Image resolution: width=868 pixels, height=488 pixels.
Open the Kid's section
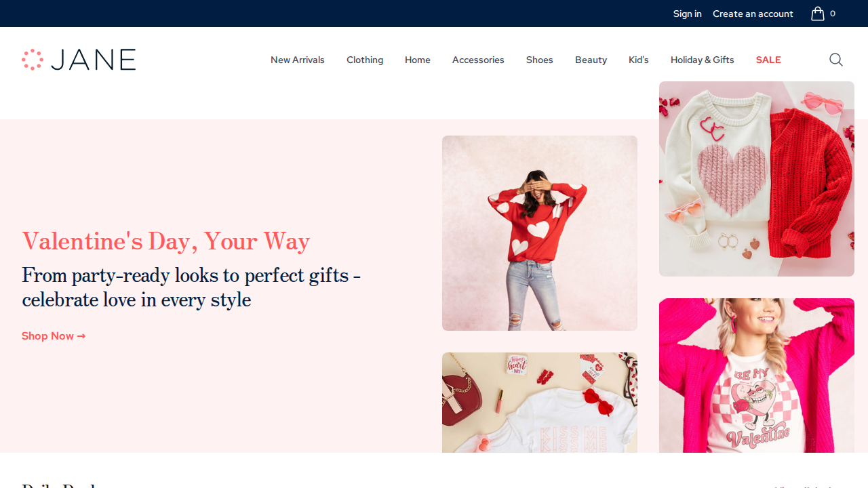pyautogui.click(x=638, y=60)
